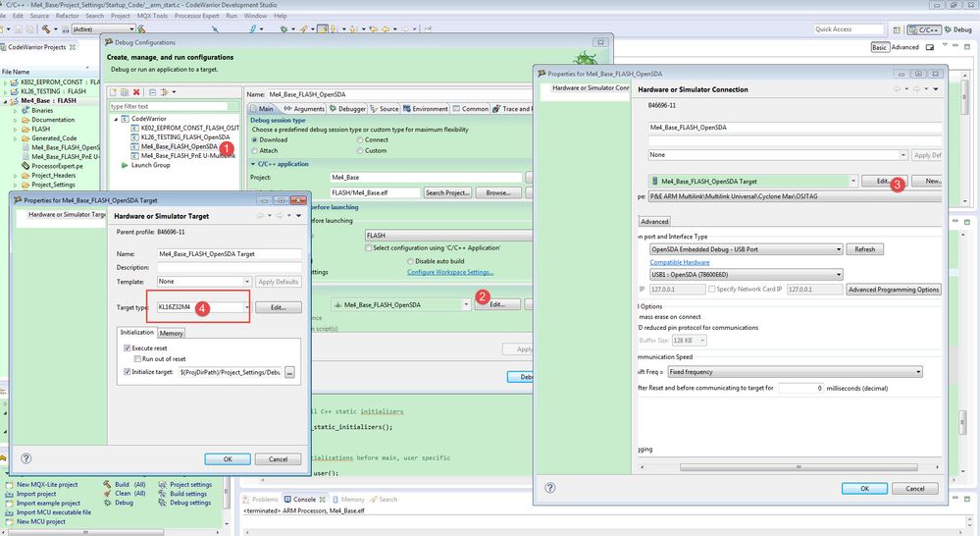Screen dimensions: 980x536
Task: Select the Download debug session type
Action: click(254, 140)
